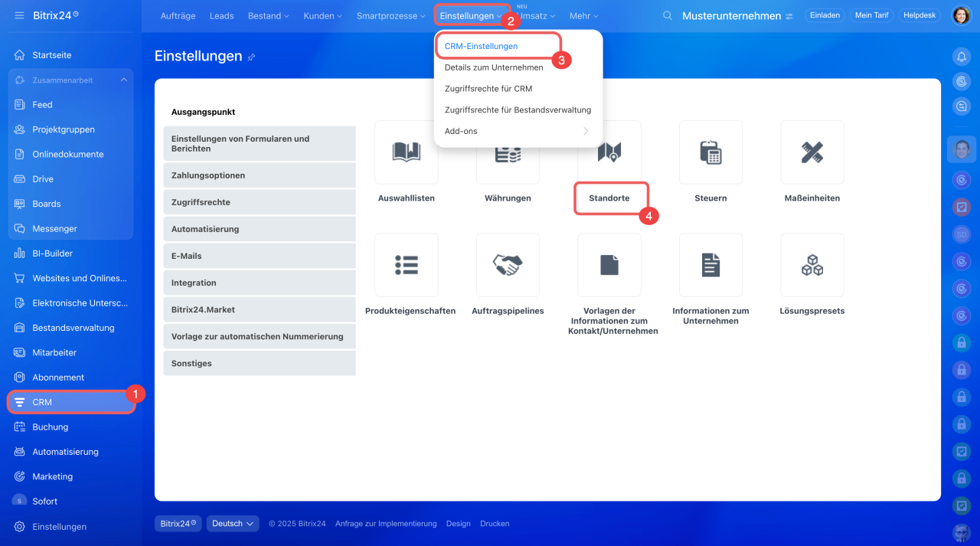This screenshot has width=980, height=546.
Task: Click the Bitrix24 footer badge button
Action: 178,524
